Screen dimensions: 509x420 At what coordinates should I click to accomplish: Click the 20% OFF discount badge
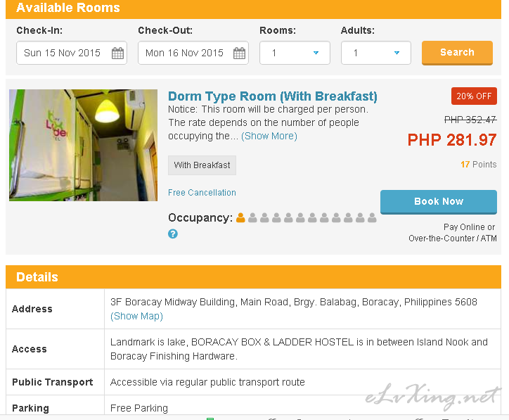474,96
